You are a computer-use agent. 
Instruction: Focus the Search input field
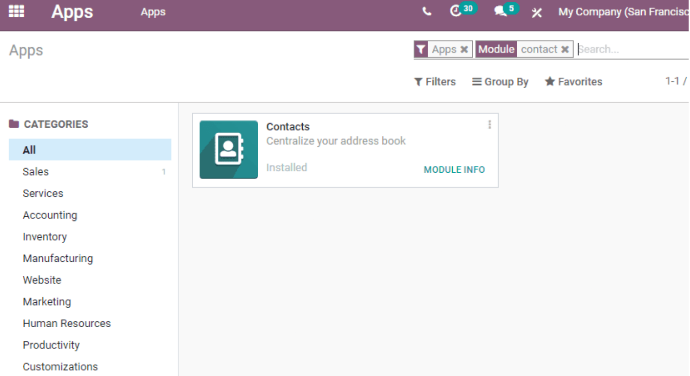(x=633, y=49)
